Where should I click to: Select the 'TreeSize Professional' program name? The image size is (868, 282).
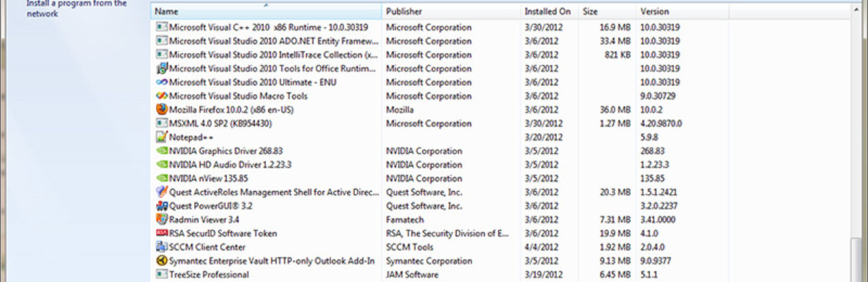tap(209, 275)
